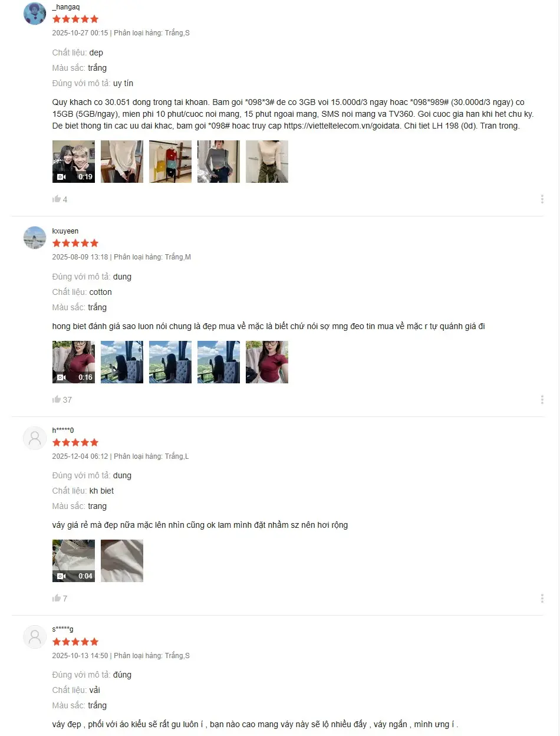Screen dimensions: 560x736
Task: Click the username _hangaq
Action: [x=66, y=7]
